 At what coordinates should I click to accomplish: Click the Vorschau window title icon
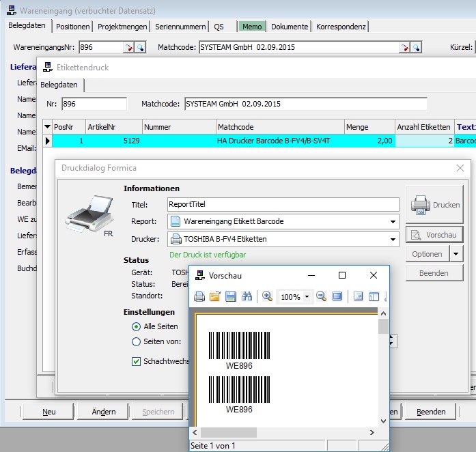(x=199, y=275)
